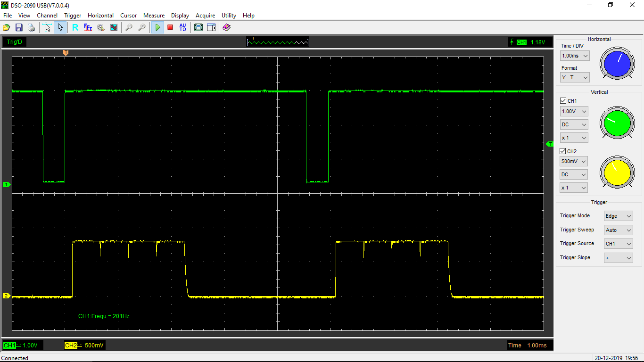Click the waveform overview thumbnail at top
Image resolution: width=644 pixels, height=362 pixels.
[x=278, y=41]
